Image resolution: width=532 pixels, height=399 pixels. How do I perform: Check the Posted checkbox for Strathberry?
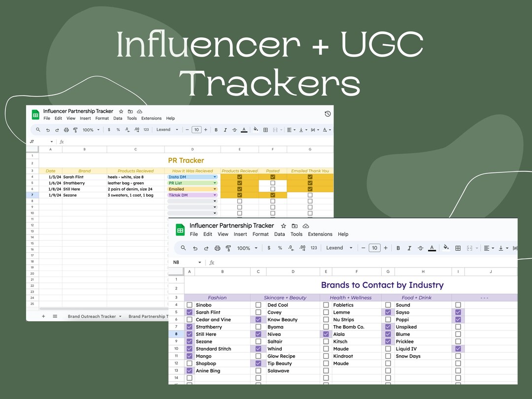point(272,183)
